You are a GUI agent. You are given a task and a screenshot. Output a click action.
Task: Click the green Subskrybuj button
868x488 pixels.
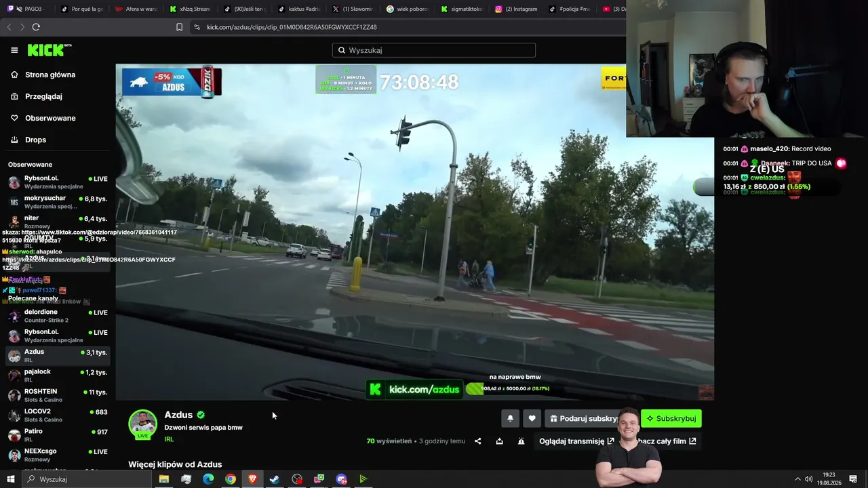coord(671,419)
